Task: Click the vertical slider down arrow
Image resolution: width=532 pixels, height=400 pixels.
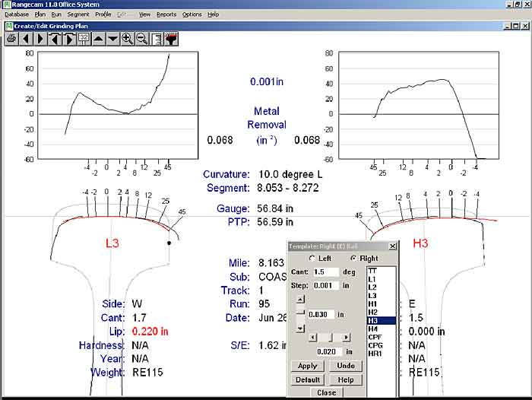Action: [300, 329]
